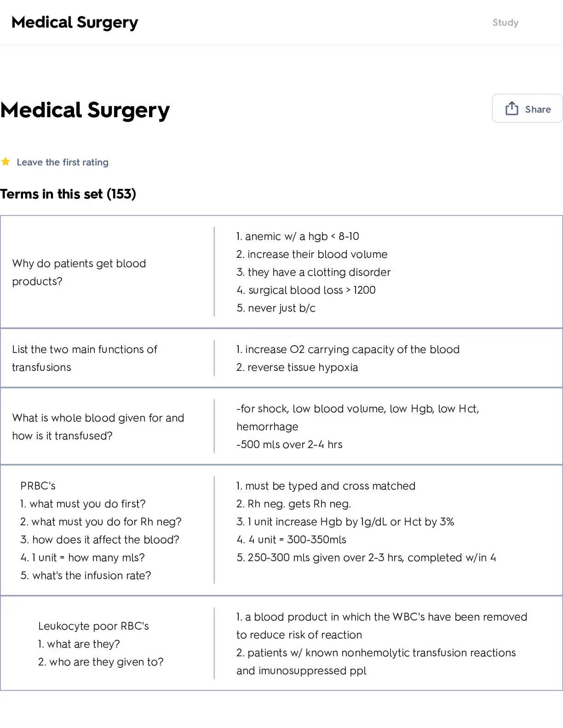This screenshot has height=728, width=563.
Task: Select the 'Why do patients get blood products?' term
Action: [79, 272]
